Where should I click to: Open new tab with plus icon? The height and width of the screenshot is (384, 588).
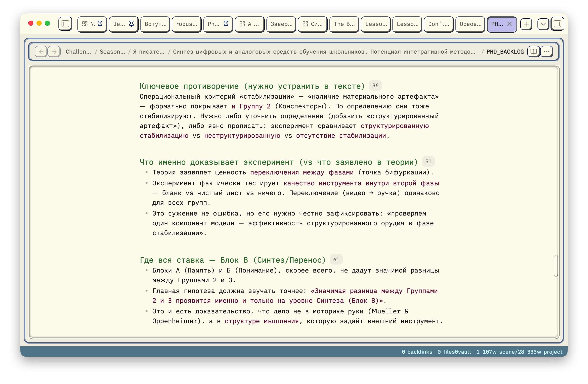(x=526, y=24)
